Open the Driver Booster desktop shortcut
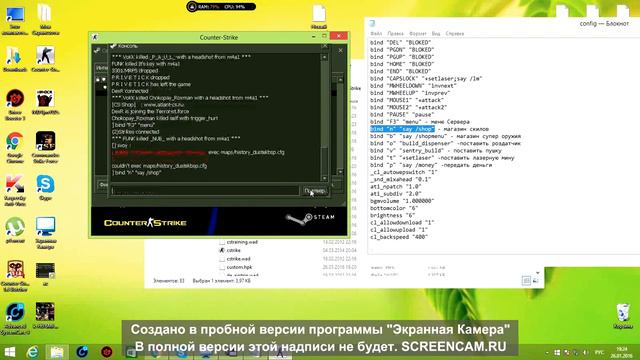Screen dimensions: 640x360 coord(15,104)
